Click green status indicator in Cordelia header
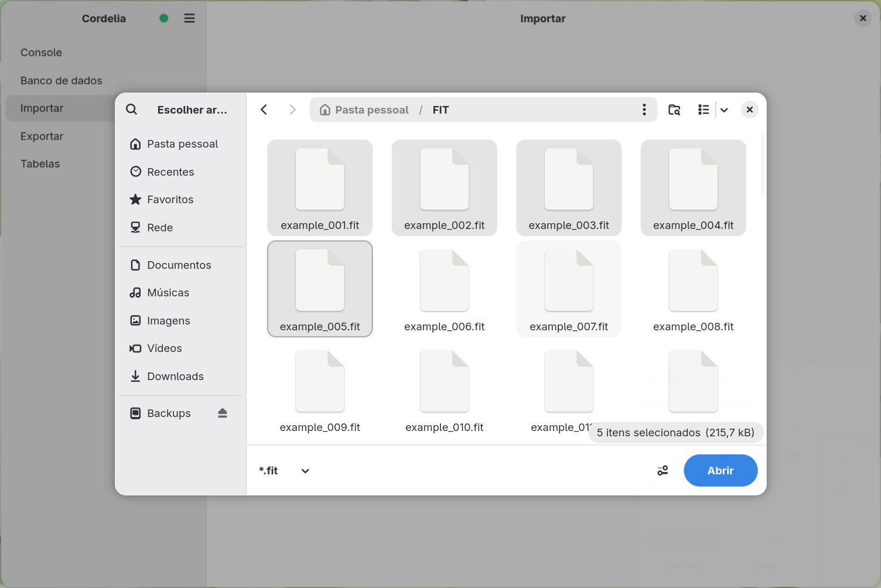881x588 pixels. tap(164, 18)
